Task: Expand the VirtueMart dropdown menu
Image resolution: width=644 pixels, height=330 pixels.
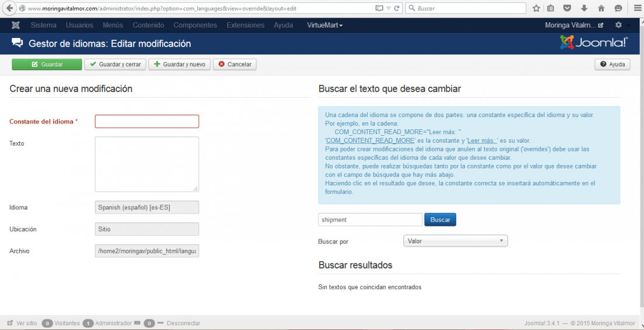Action: pos(325,25)
